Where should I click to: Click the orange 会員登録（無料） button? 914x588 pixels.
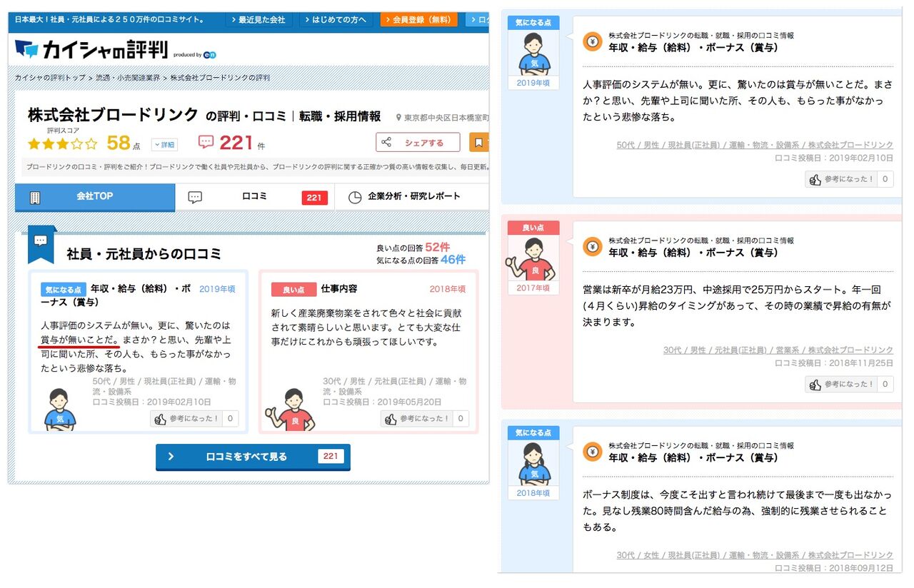(418, 20)
